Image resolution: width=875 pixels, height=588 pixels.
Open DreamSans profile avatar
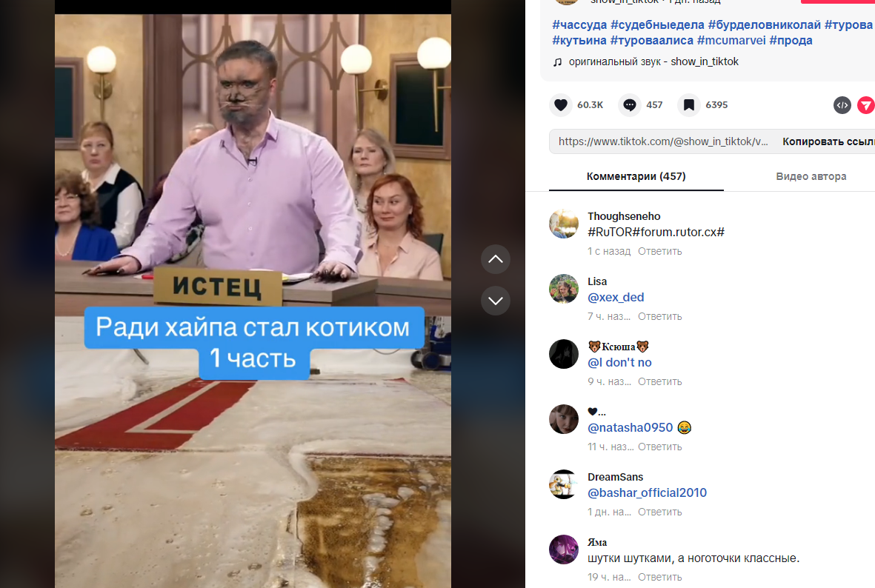click(x=564, y=484)
